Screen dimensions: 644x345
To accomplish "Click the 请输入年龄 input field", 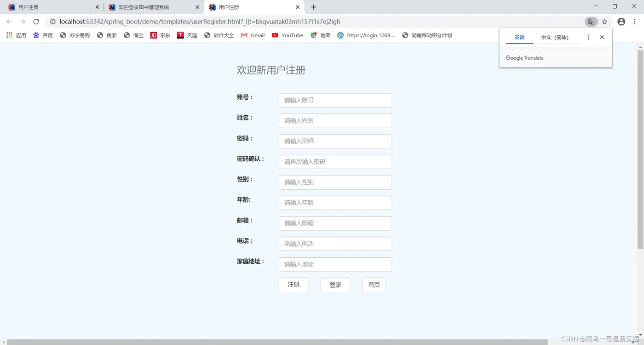I will (x=335, y=203).
